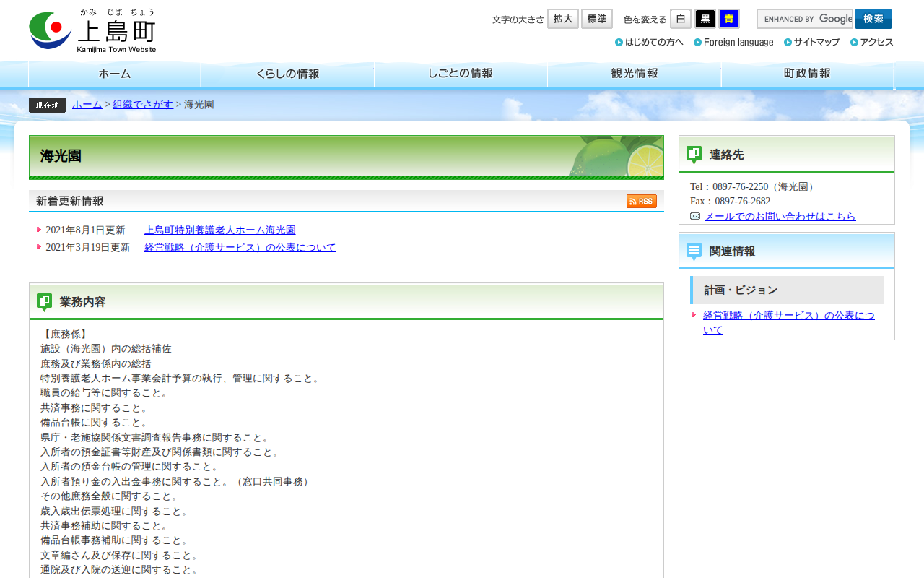The image size is (924, 578).
Task: Click the 海光園 page title banner
Action: click(x=346, y=157)
